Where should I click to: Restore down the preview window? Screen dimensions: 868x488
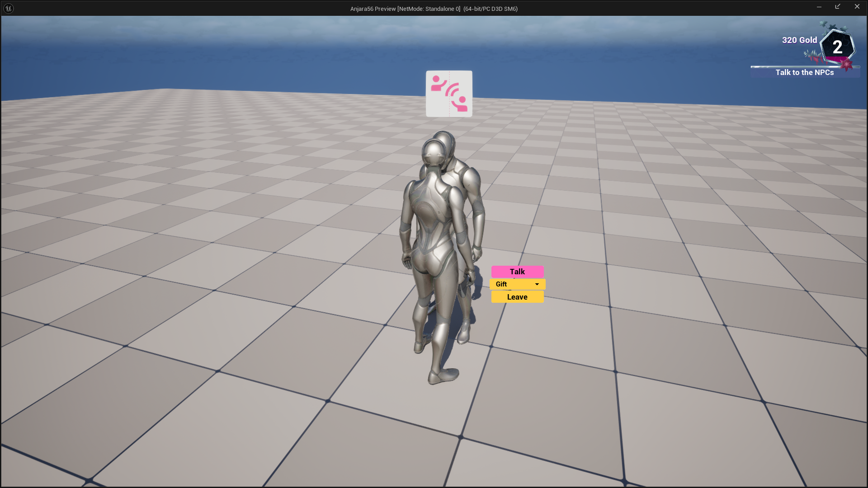pyautogui.click(x=838, y=7)
